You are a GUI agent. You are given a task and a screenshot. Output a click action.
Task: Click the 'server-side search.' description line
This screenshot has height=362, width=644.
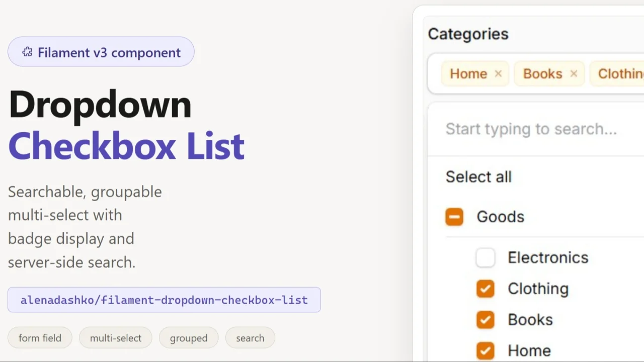[72, 262]
